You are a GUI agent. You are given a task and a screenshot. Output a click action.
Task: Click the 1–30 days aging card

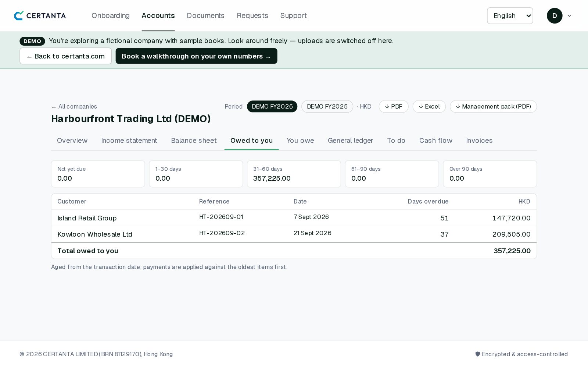pos(196,174)
